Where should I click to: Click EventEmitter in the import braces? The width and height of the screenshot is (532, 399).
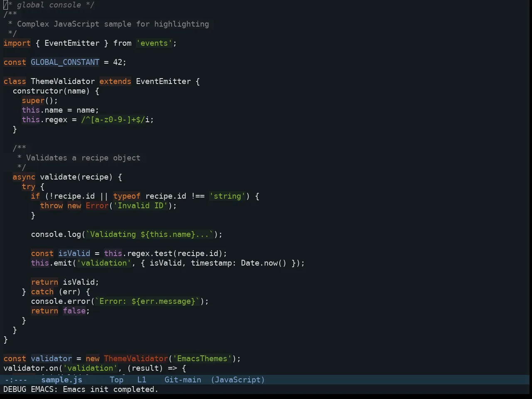click(72, 43)
